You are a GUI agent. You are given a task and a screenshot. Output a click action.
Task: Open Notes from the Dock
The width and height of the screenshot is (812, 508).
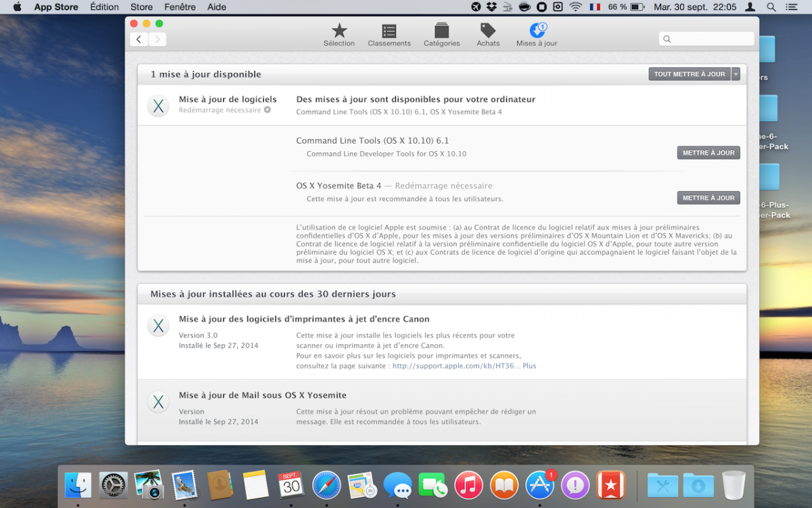coord(256,486)
